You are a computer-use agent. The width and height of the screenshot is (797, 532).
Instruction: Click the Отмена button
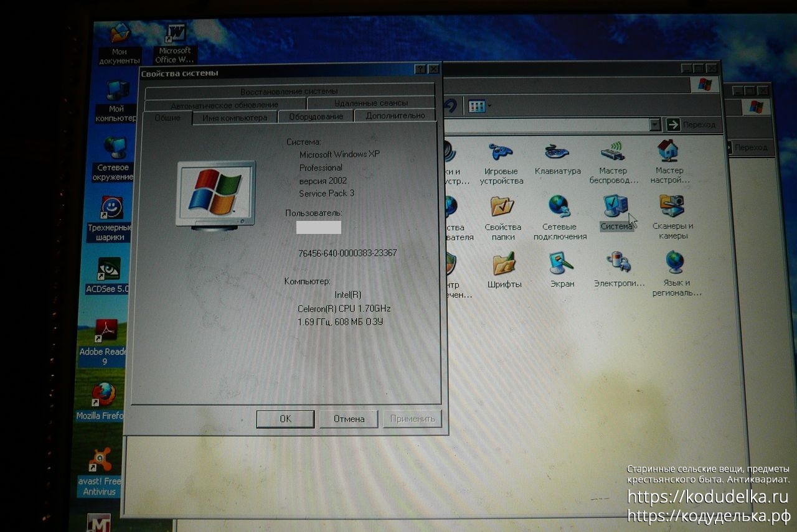pos(349,419)
